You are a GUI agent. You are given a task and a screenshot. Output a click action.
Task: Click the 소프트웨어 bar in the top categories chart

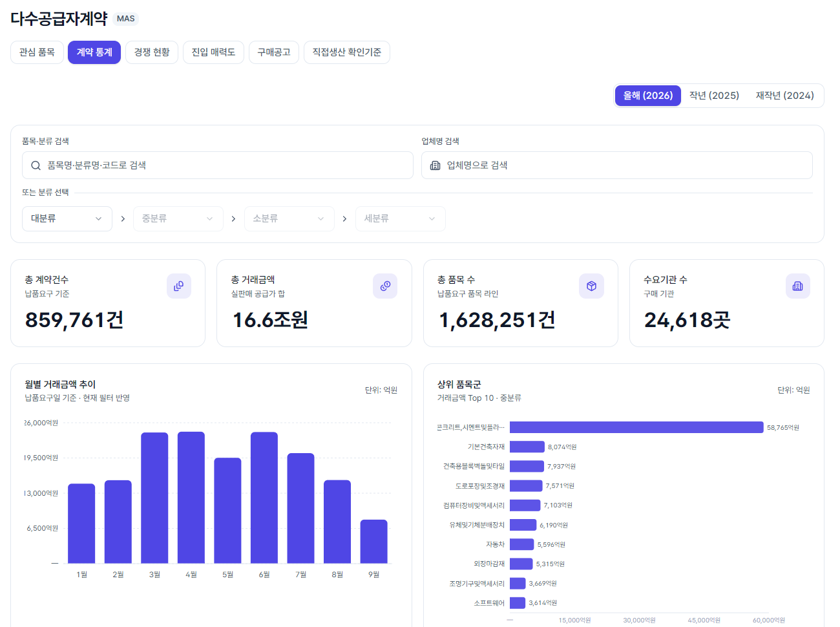518,603
